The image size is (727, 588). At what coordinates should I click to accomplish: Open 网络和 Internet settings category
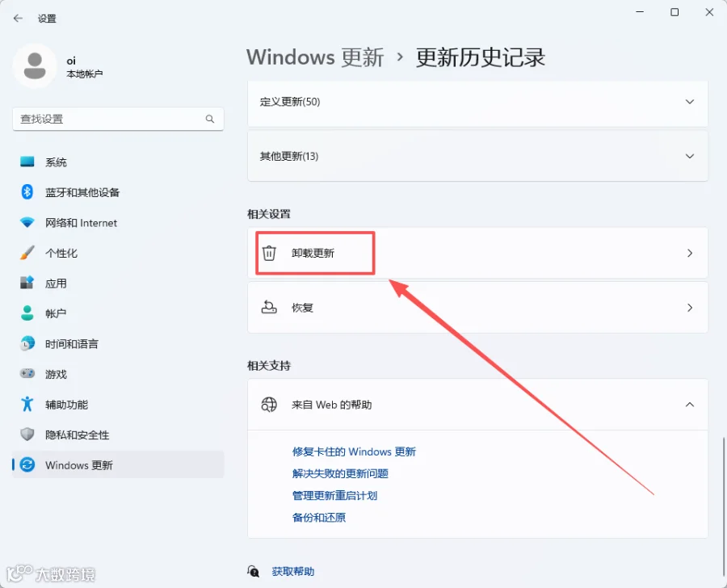pyautogui.click(x=118, y=223)
